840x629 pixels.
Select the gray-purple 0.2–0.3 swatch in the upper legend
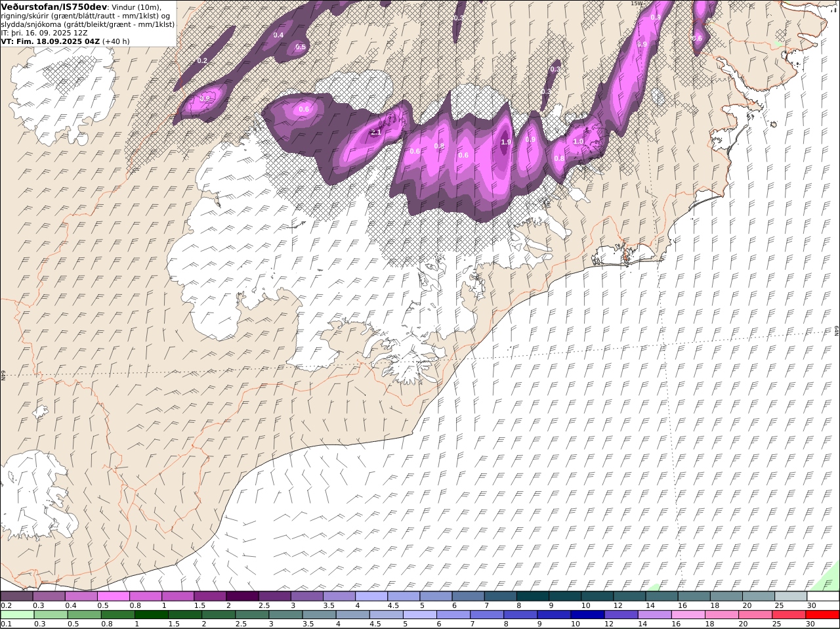tap(16, 596)
